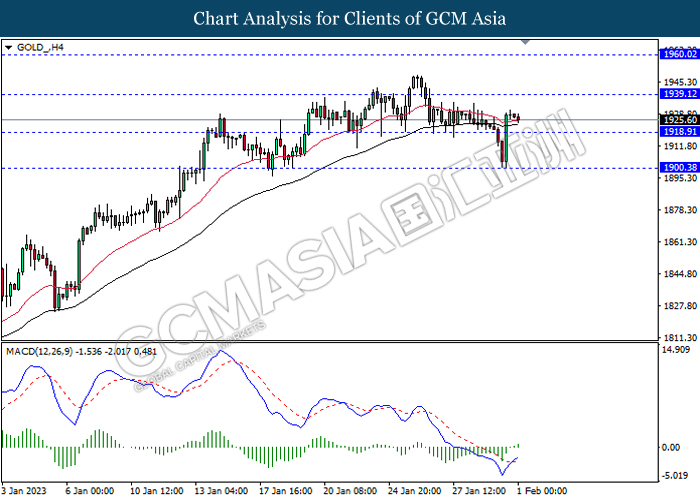Click the 17 Jan 16:00 date label
Viewport: 700px width, 500px height.
tap(286, 491)
